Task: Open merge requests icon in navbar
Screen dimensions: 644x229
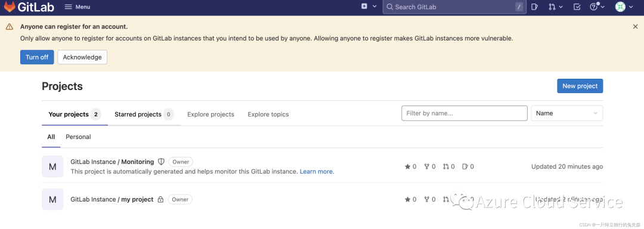Action: [552, 7]
